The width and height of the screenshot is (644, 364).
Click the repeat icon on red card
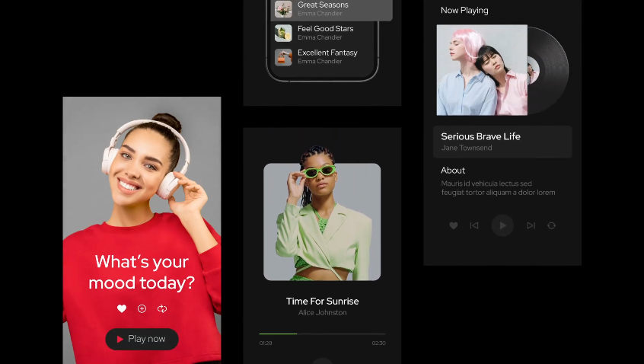(162, 308)
